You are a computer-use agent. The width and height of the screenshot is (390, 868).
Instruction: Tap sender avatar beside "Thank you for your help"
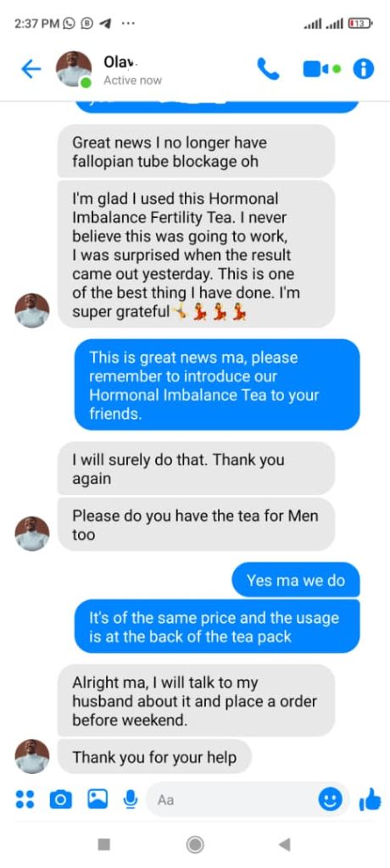click(x=32, y=756)
